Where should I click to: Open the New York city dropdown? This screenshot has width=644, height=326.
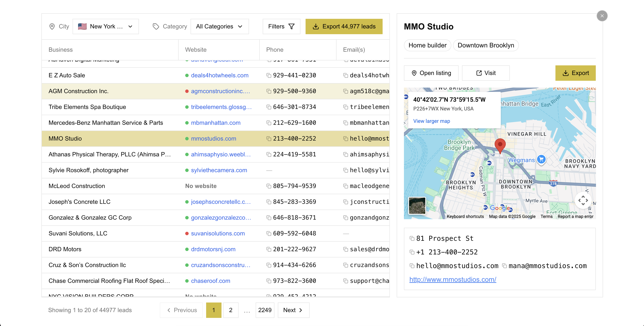coord(105,26)
